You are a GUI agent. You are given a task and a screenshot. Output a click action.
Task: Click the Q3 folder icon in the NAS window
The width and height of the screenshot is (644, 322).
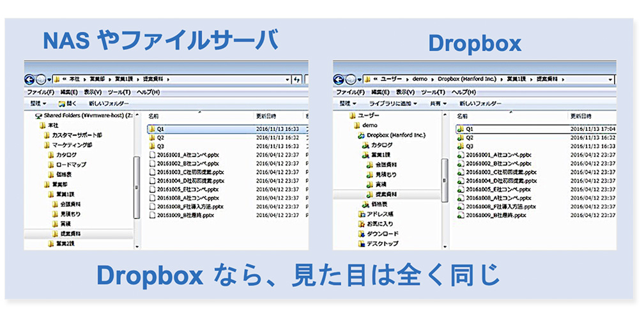151,146
